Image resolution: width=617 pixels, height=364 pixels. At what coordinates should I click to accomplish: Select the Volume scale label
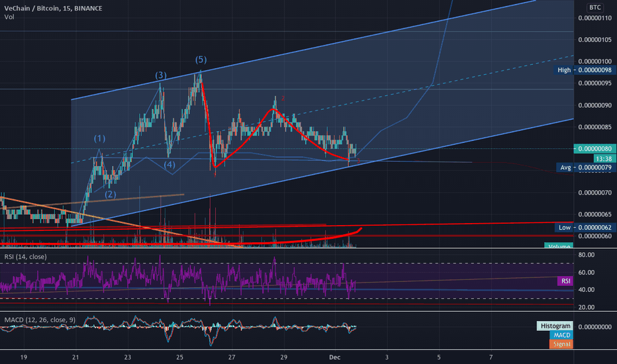tap(559, 246)
